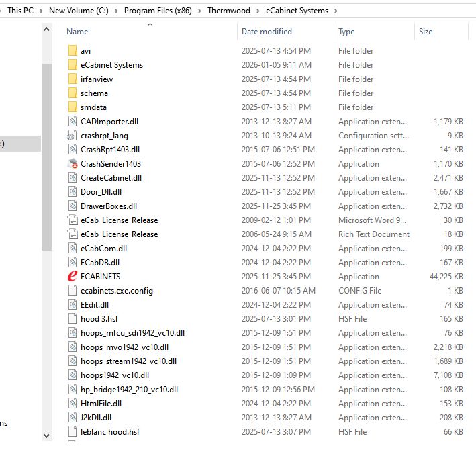Click the red ECABINETS application icon

pos(73,277)
